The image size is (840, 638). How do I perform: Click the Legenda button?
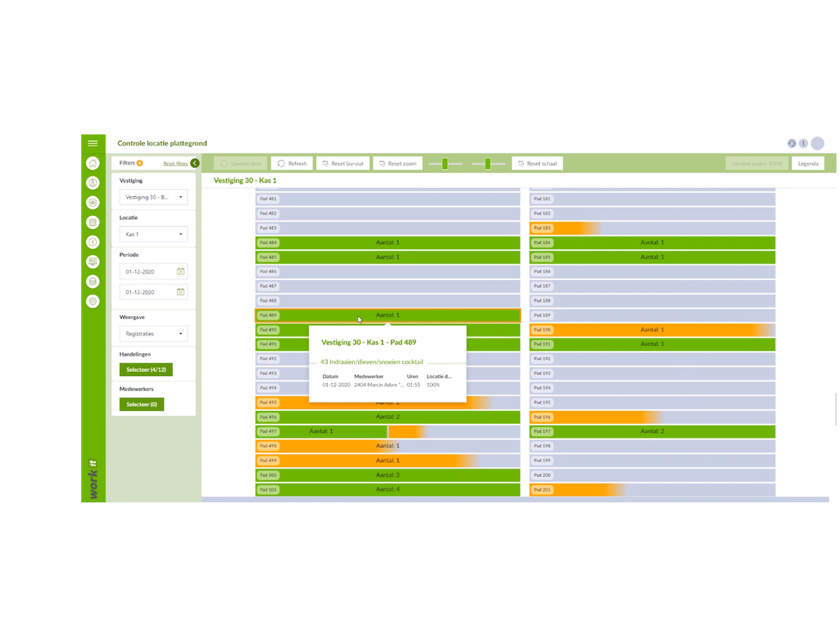807,163
